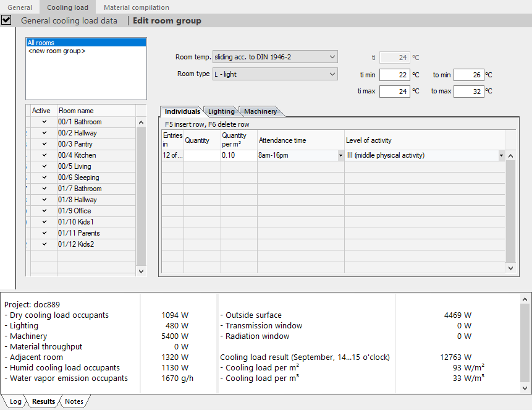Click the individuals table scroll up arrow
Screen dimensions: 532x410
510,156
